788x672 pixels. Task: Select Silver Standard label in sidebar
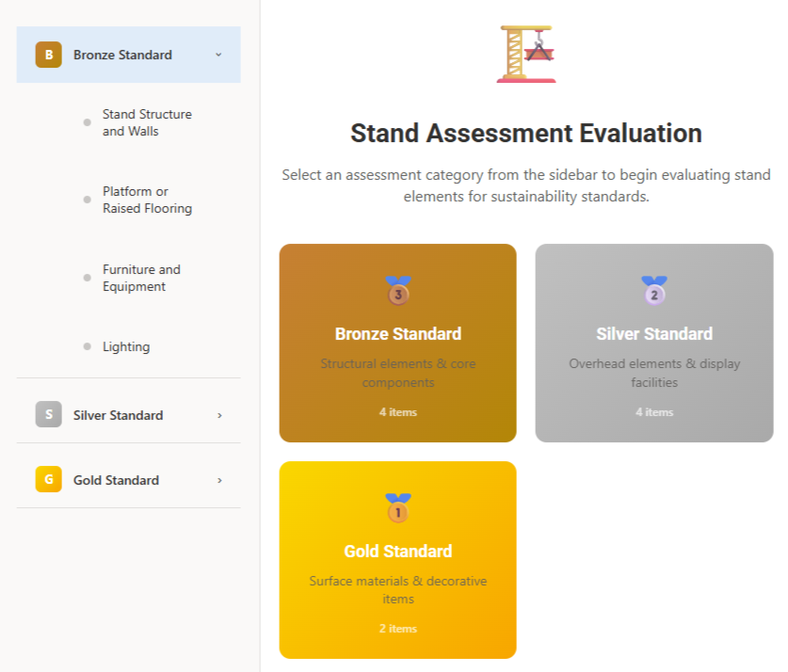[118, 415]
